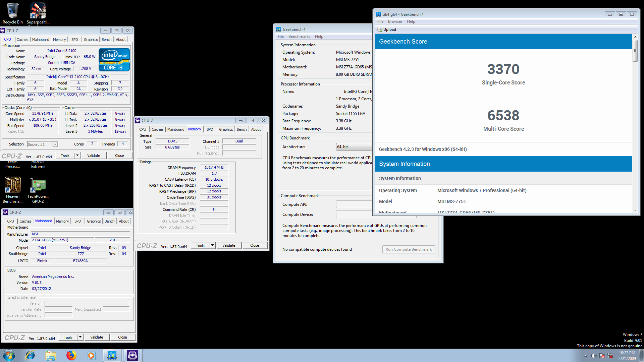Launch Firefox from the taskbar
The image size is (644, 362).
(x=71, y=355)
